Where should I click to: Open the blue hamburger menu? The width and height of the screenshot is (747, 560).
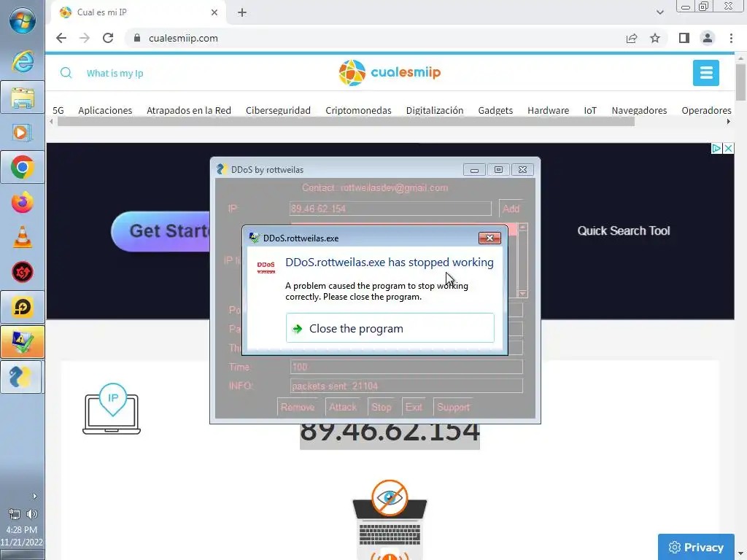point(706,73)
